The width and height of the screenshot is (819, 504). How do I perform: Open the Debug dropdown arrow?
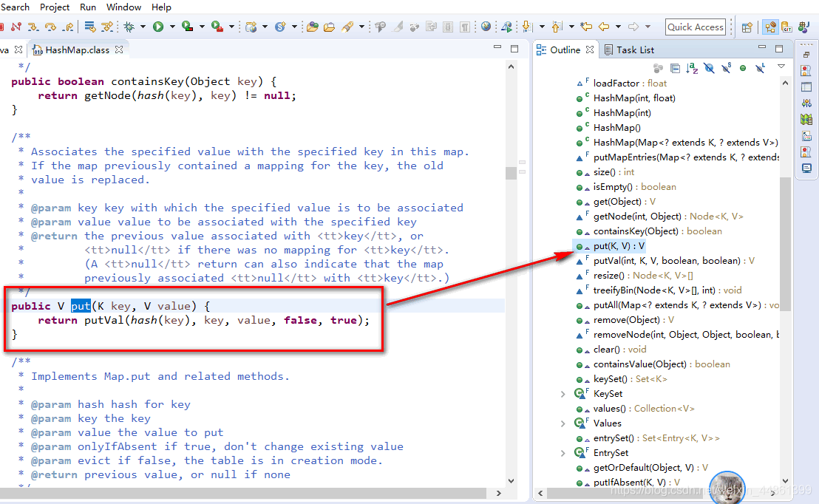(143, 27)
